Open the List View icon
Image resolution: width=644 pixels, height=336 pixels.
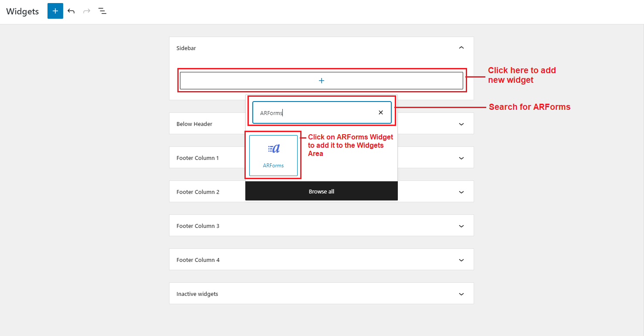point(102,11)
